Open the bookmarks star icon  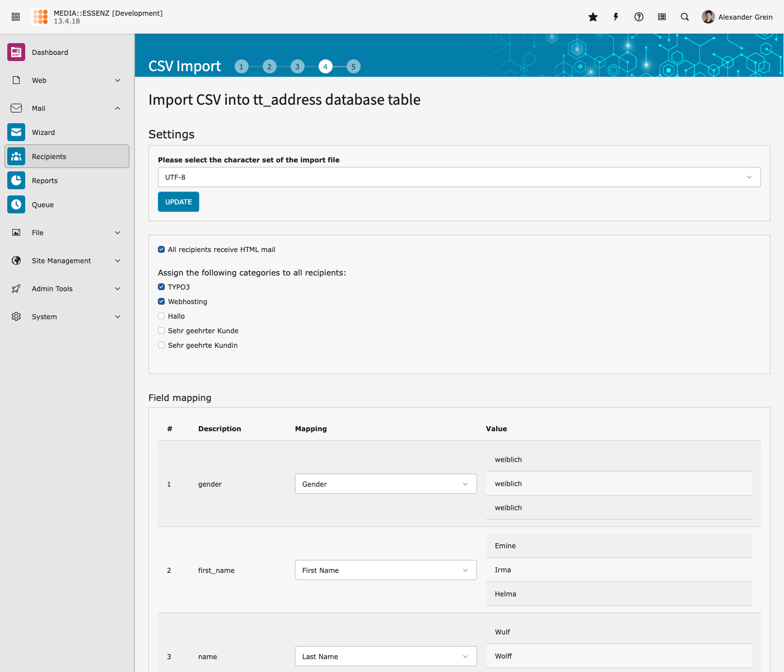593,17
